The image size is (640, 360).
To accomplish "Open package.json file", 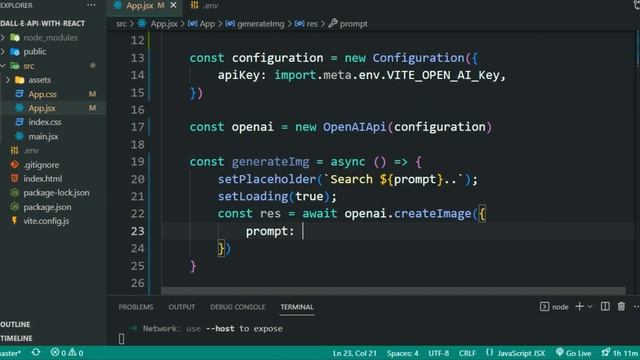I will (47, 207).
